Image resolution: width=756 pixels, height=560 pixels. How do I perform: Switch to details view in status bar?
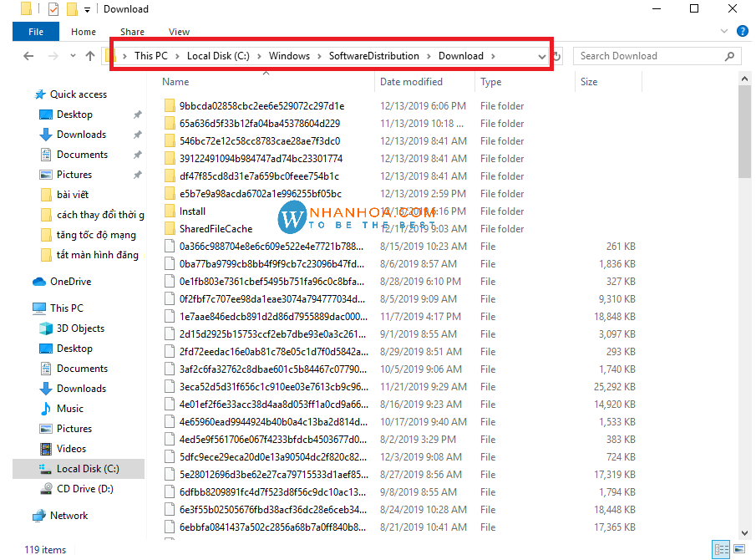pyautogui.click(x=720, y=549)
